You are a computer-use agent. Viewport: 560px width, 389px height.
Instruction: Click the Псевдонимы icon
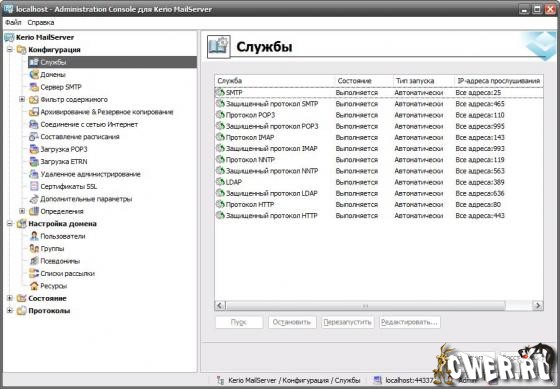pos(34,261)
